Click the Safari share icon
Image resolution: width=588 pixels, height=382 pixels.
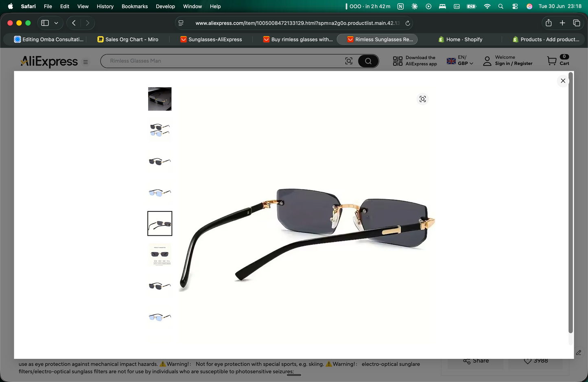pos(549,23)
